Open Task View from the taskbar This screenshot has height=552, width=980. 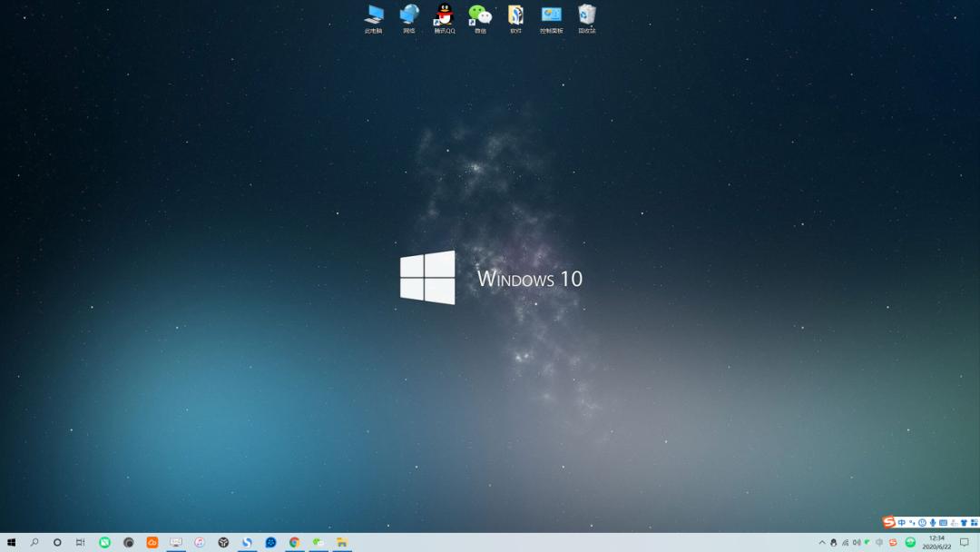click(x=80, y=542)
